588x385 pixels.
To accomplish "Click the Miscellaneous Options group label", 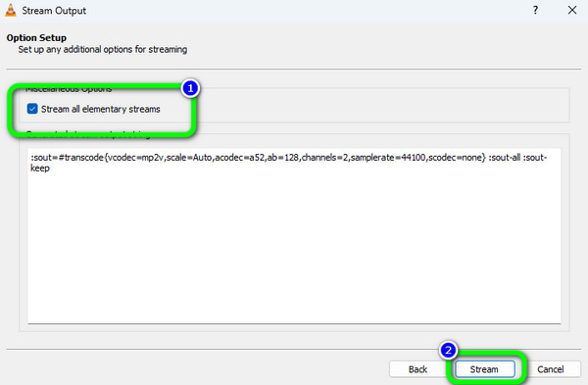I will pyautogui.click(x=69, y=89).
